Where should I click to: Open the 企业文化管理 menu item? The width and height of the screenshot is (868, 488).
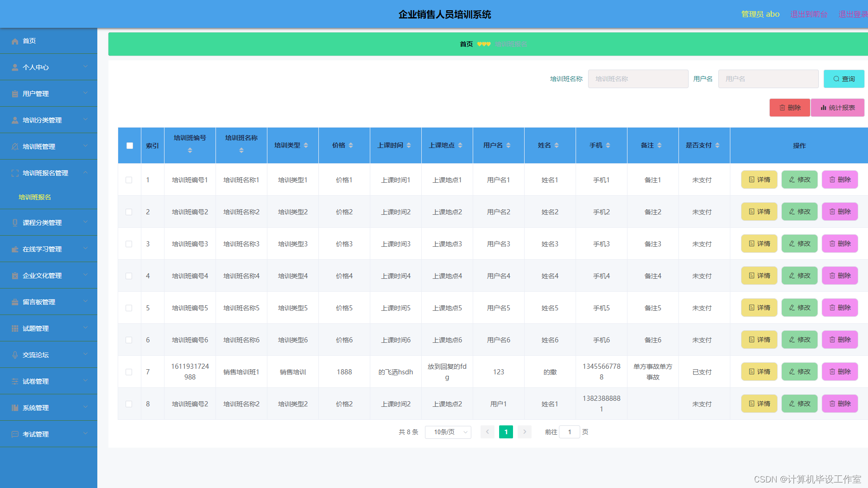point(49,276)
